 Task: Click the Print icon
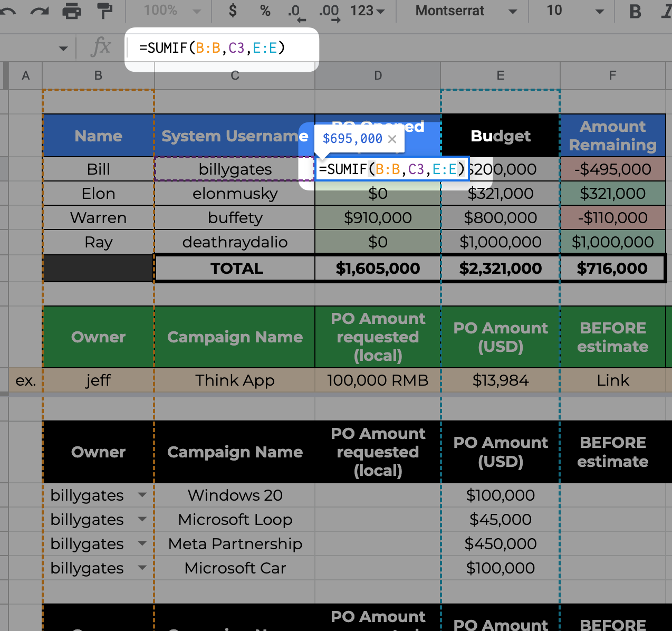[x=72, y=11]
